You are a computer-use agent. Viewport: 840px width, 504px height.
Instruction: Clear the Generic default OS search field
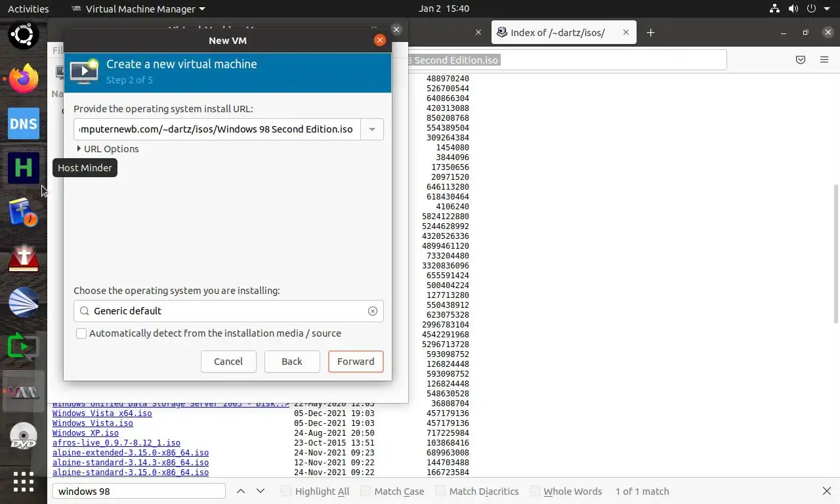click(373, 311)
